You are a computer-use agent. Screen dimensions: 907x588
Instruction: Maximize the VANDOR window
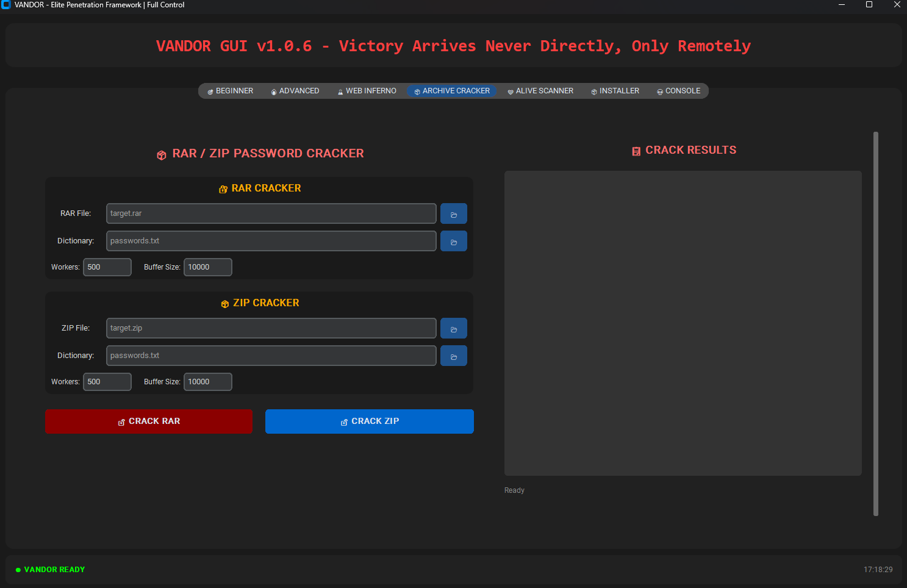pyautogui.click(x=869, y=5)
